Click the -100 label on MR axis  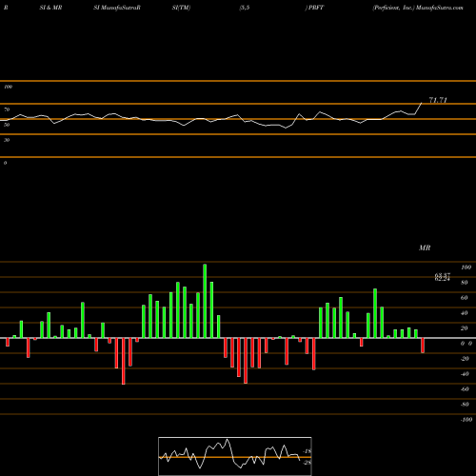pos(466,420)
